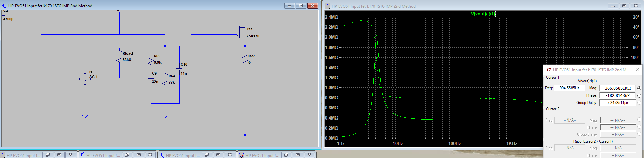Select the C10 capacitor symbol
Screen dimensions: 644x158
click(x=179, y=69)
